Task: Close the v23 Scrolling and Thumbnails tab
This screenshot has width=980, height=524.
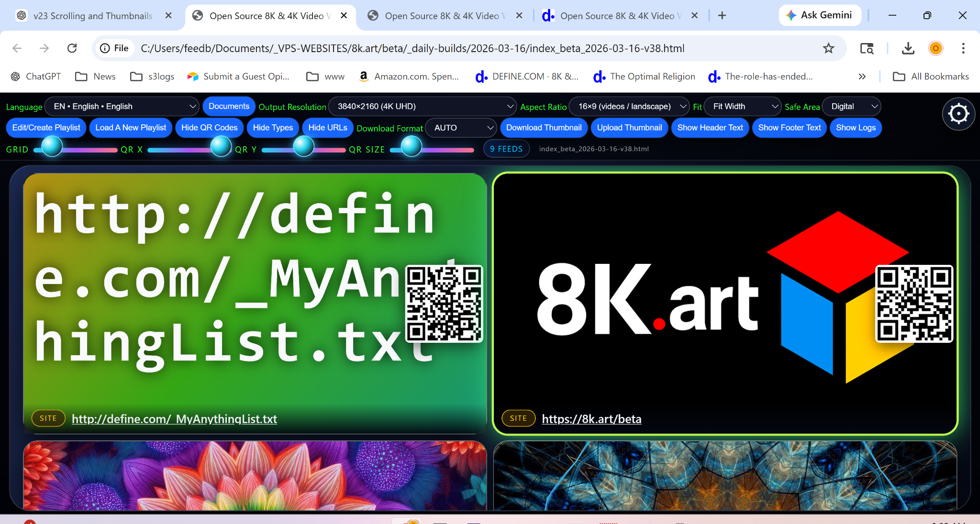Action: tap(168, 16)
